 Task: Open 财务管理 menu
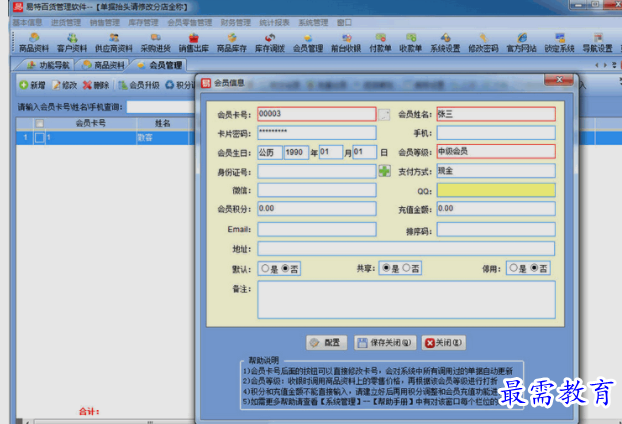point(236,23)
